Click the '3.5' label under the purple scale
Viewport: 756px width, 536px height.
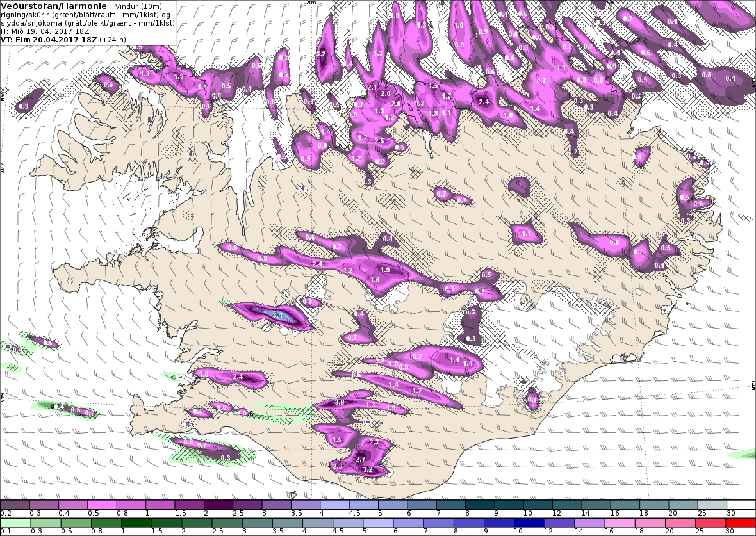click(297, 514)
